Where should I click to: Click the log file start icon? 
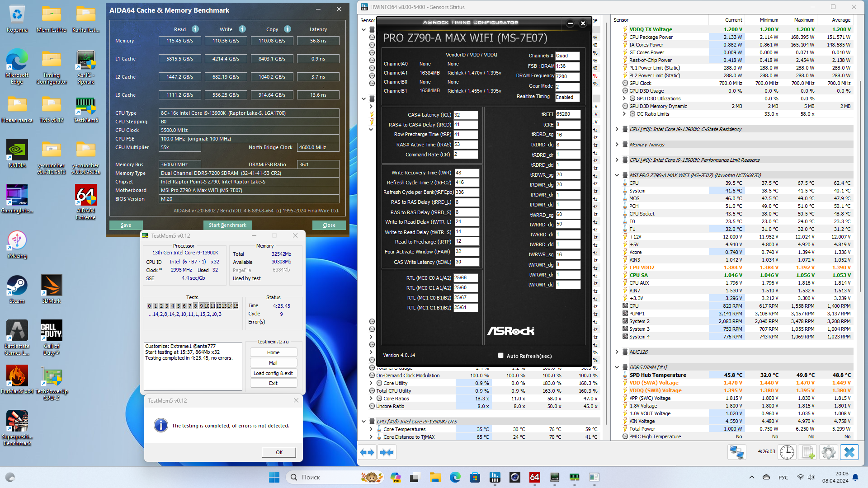tap(808, 452)
